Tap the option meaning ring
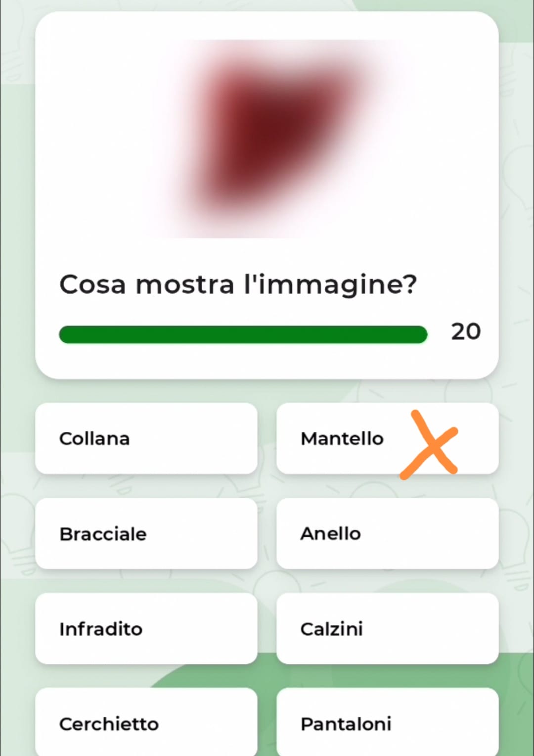This screenshot has height=756, width=534. pos(387,534)
